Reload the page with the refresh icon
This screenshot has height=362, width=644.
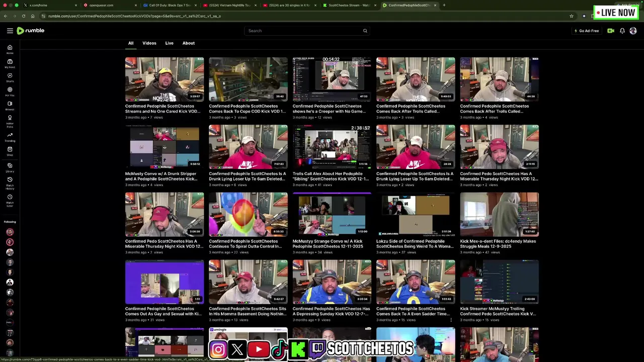(23, 16)
